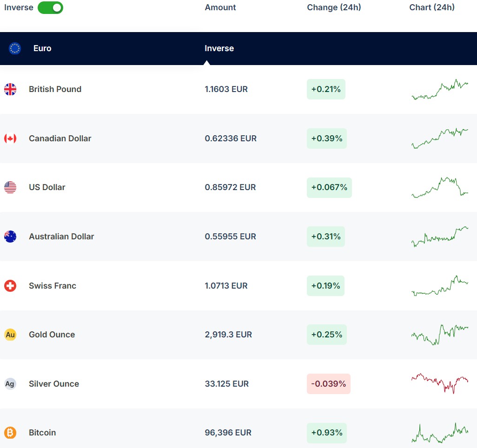The height and width of the screenshot is (448, 477).
Task: Click the Silver Ounce -0.039% change badge
Action: click(x=328, y=384)
